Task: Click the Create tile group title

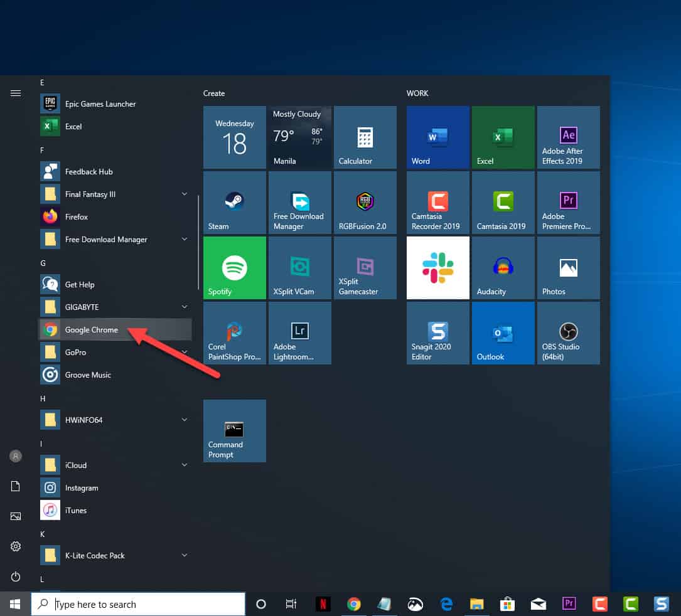Action: point(213,93)
